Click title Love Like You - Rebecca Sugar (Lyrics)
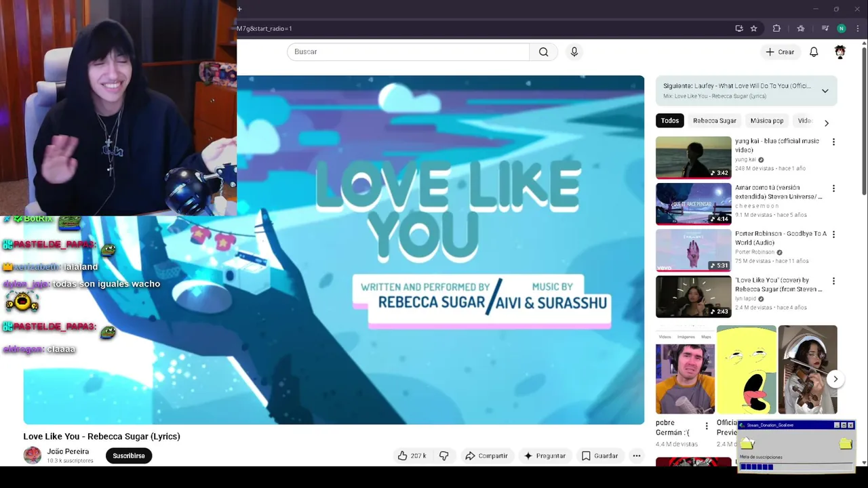This screenshot has height=488, width=868. point(102,436)
